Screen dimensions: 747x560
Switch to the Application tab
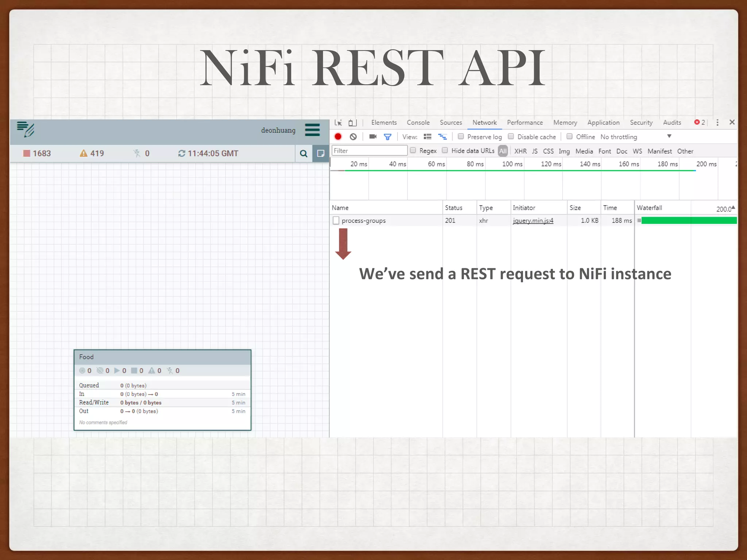(603, 122)
